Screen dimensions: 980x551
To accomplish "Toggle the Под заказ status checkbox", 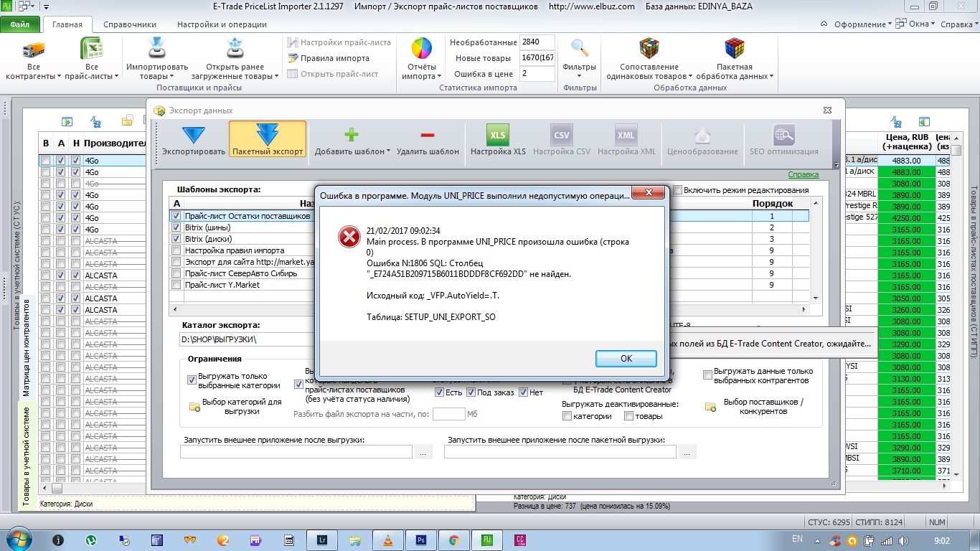I will coord(471,392).
